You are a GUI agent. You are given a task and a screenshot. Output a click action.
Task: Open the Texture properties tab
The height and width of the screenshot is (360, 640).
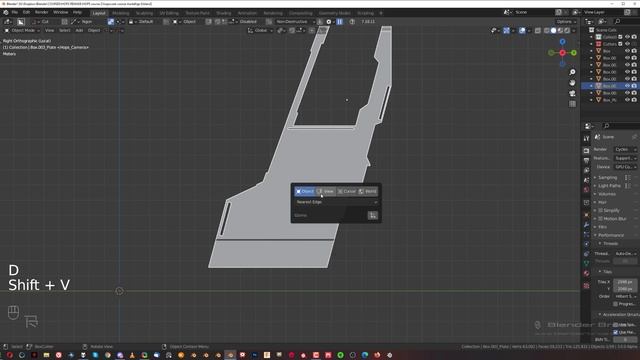click(586, 286)
